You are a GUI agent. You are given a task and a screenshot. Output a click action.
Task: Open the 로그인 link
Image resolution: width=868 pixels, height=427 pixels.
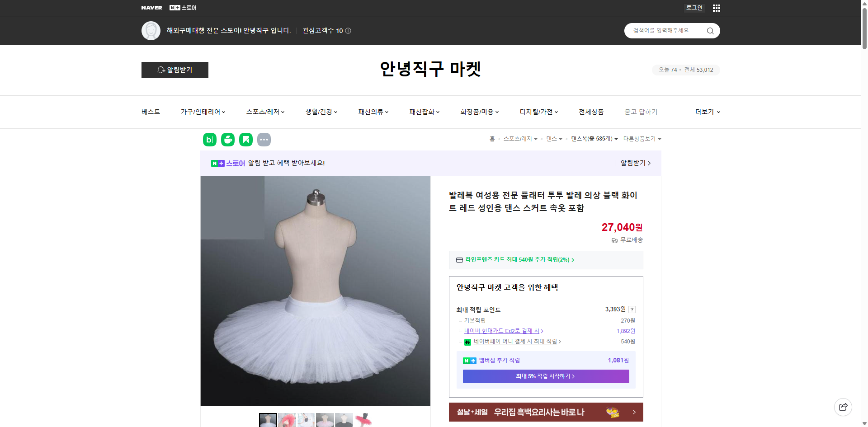click(x=694, y=8)
